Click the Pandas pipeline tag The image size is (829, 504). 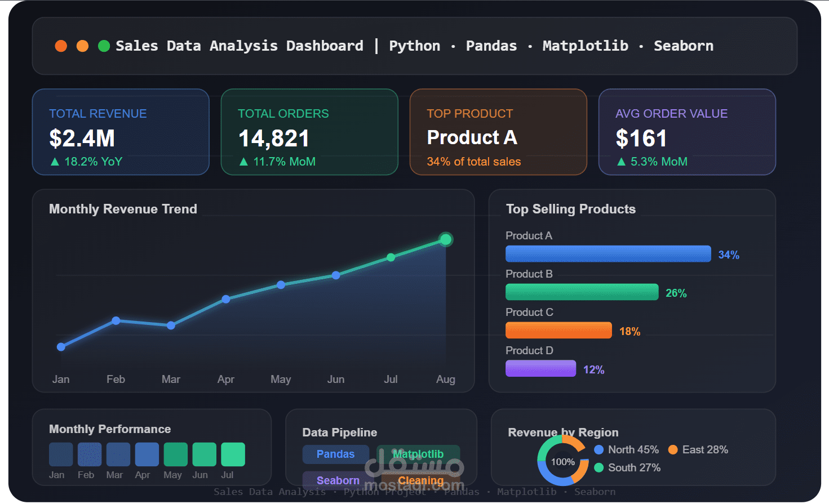[x=336, y=454]
